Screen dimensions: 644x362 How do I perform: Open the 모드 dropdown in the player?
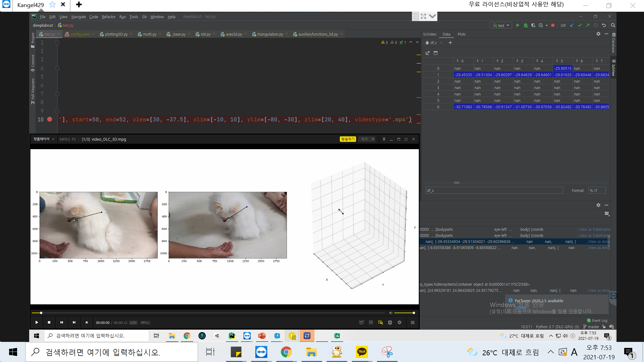click(x=367, y=139)
